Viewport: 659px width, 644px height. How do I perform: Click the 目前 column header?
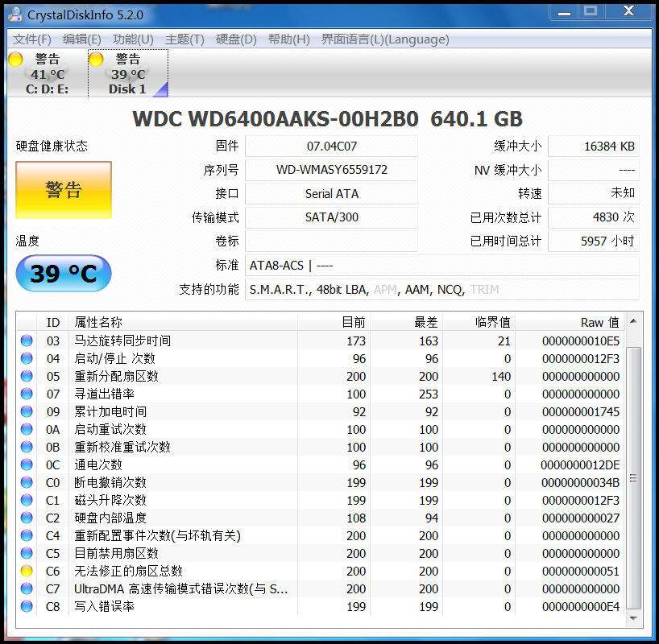(x=334, y=322)
